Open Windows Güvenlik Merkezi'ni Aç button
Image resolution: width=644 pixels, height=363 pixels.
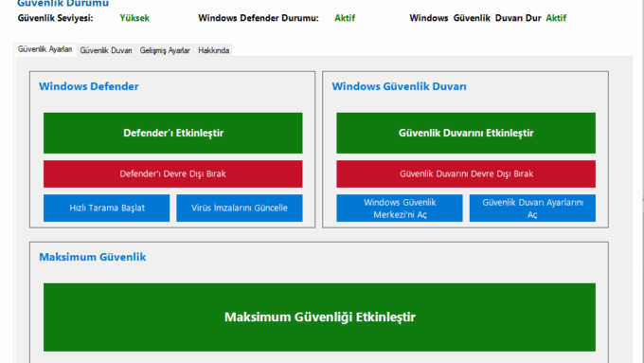point(400,208)
